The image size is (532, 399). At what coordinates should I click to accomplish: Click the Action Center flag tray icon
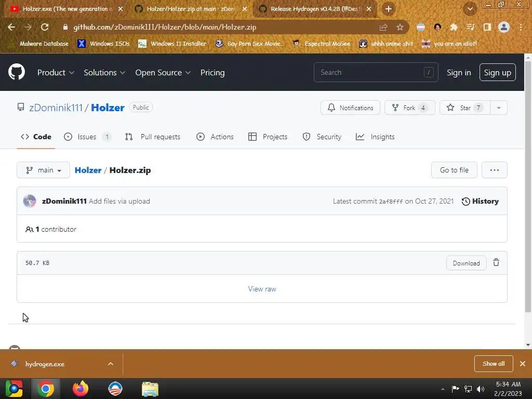[x=455, y=389]
